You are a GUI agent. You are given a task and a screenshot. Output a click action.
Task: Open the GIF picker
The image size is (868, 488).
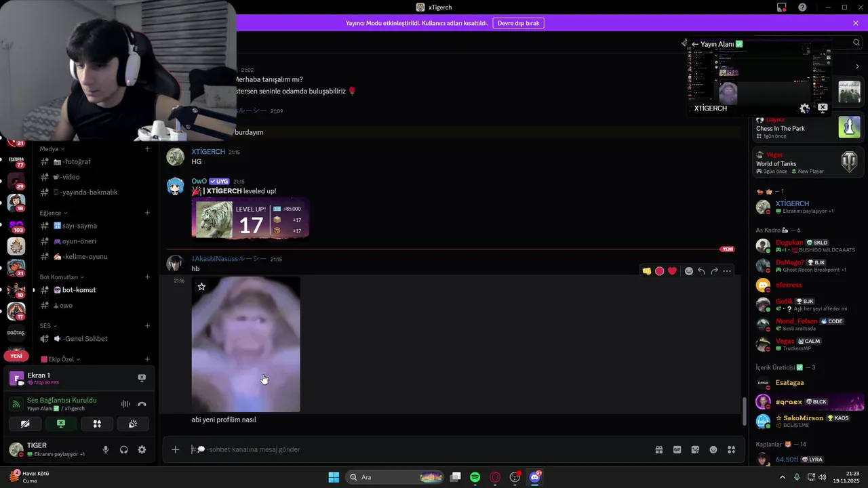(x=677, y=449)
